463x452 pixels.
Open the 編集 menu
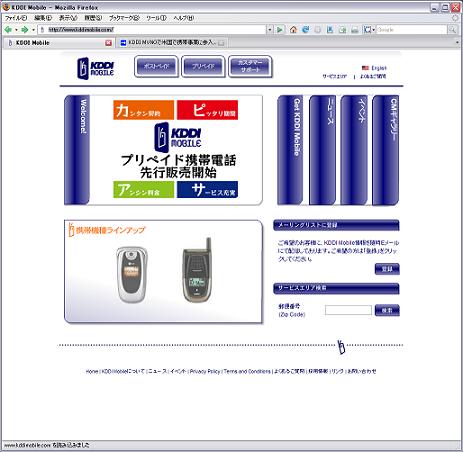(43, 18)
